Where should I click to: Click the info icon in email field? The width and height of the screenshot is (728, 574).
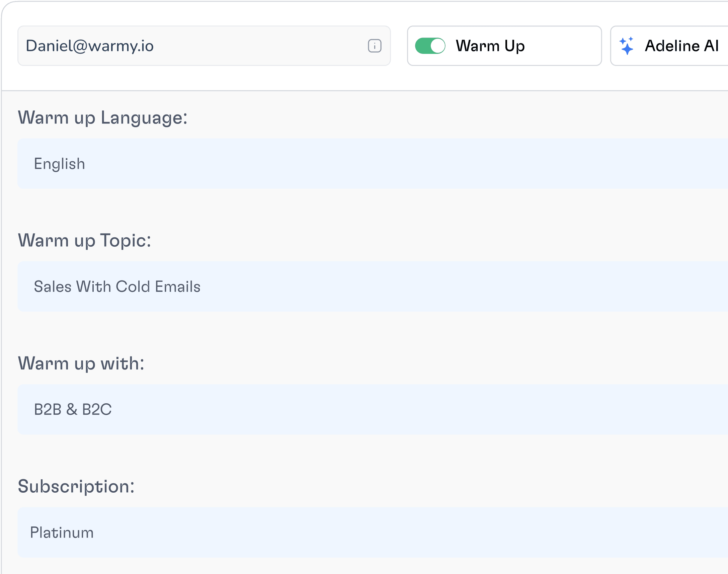[375, 46]
